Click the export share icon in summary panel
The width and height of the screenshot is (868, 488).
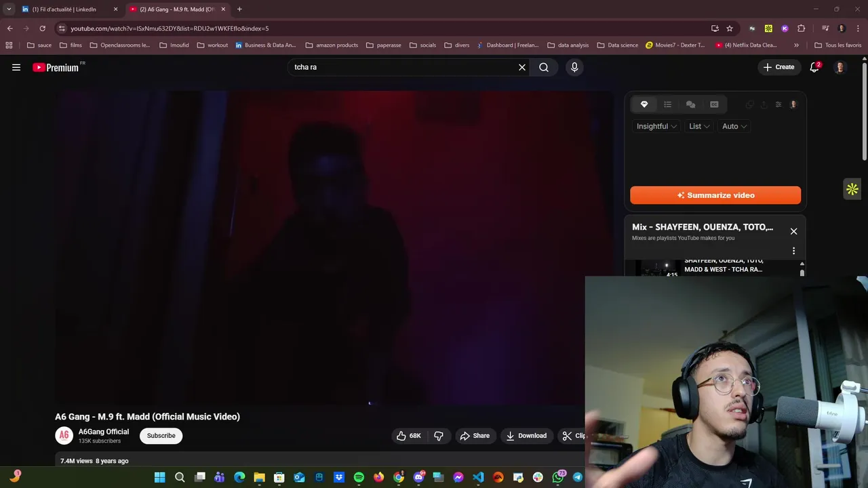tap(764, 104)
